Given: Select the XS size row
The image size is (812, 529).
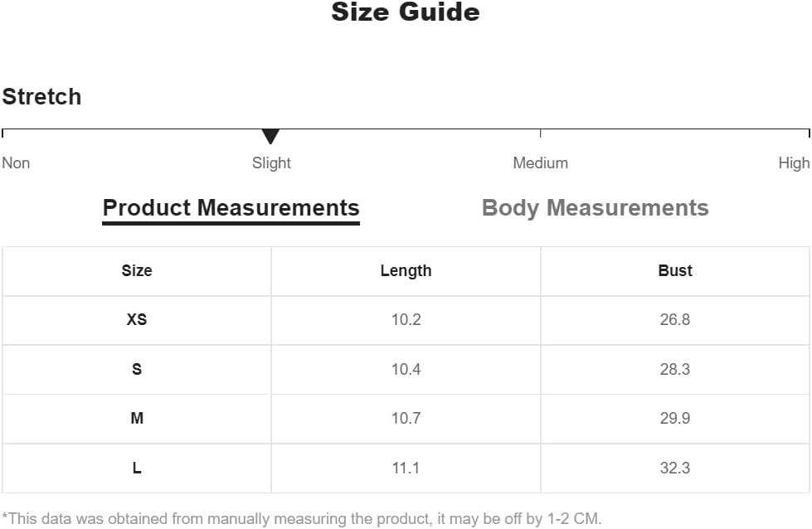Looking at the screenshot, I should tap(137, 319).
